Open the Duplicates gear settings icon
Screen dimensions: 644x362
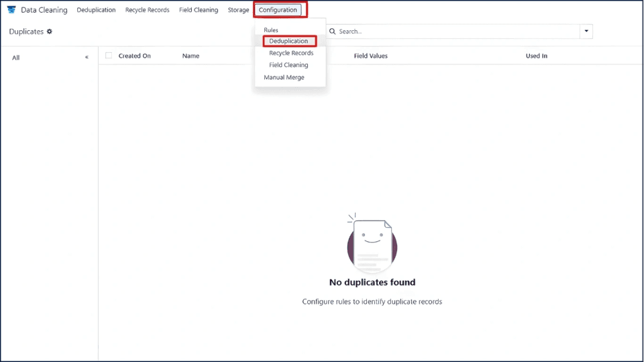pos(49,32)
